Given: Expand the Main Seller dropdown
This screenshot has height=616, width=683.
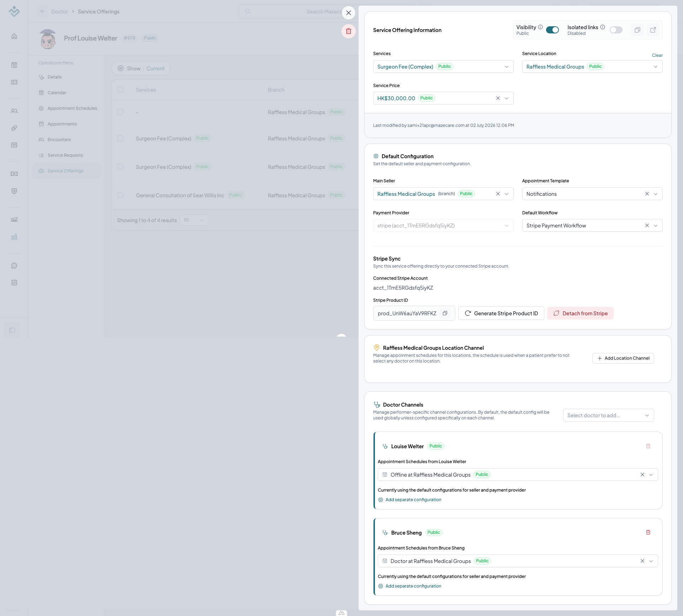Looking at the screenshot, I should pyautogui.click(x=507, y=194).
